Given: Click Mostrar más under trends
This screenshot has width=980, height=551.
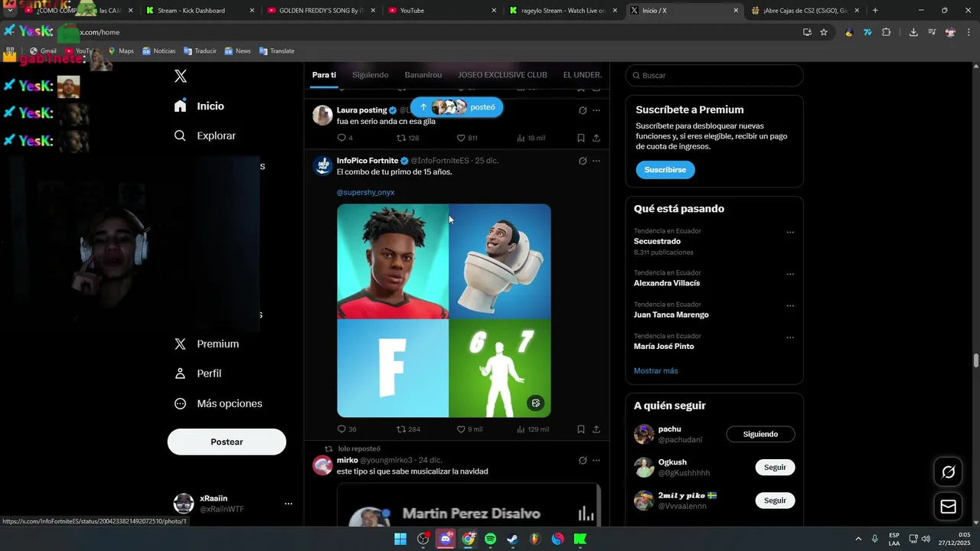Looking at the screenshot, I should click(655, 370).
